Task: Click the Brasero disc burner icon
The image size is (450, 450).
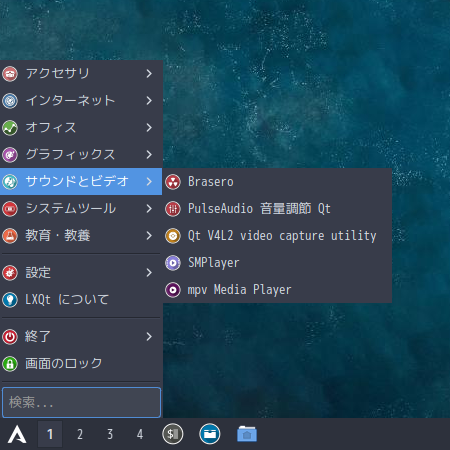Action: pos(173,182)
